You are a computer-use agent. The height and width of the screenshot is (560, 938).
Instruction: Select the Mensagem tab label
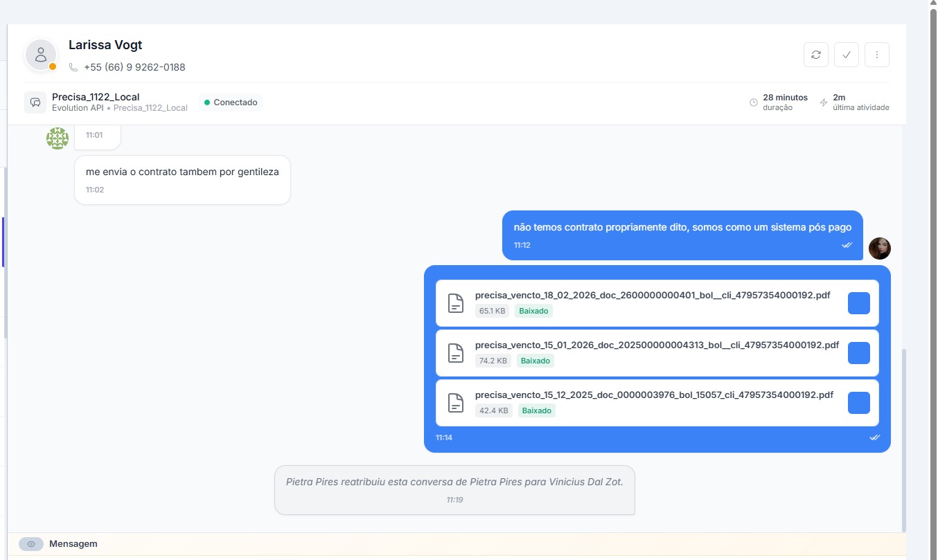73,544
